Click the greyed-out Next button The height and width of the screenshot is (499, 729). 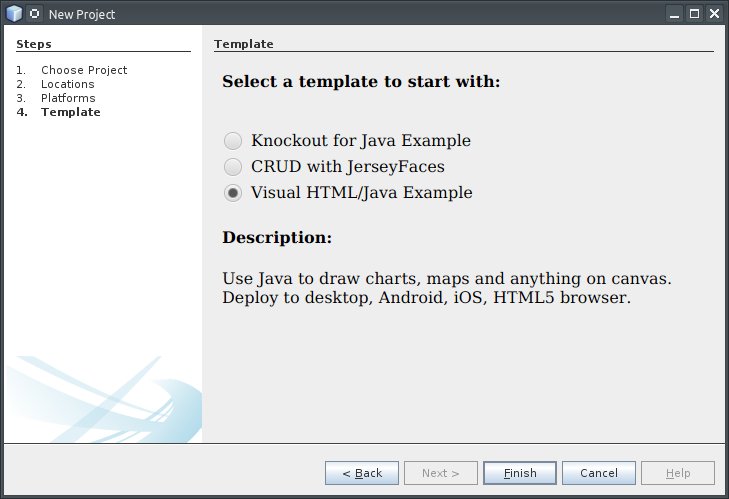pyautogui.click(x=441, y=473)
